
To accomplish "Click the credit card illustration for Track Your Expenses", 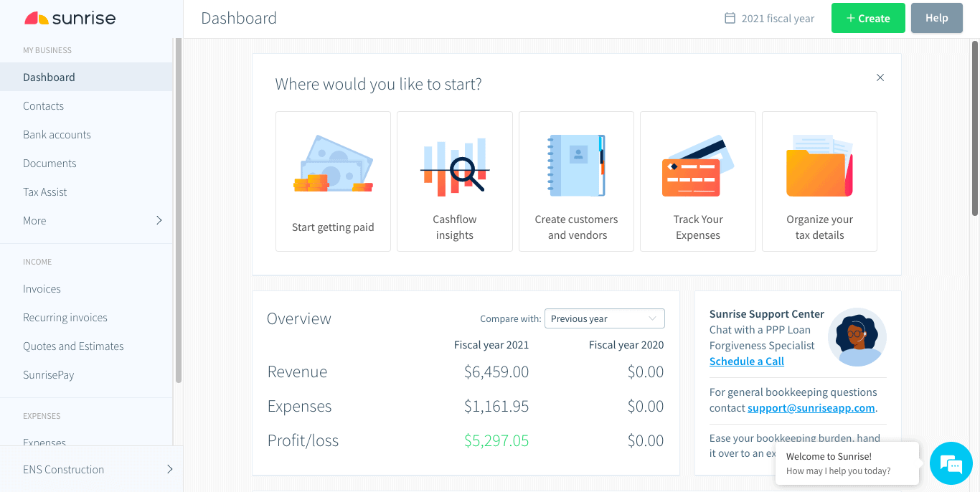I will [698, 166].
